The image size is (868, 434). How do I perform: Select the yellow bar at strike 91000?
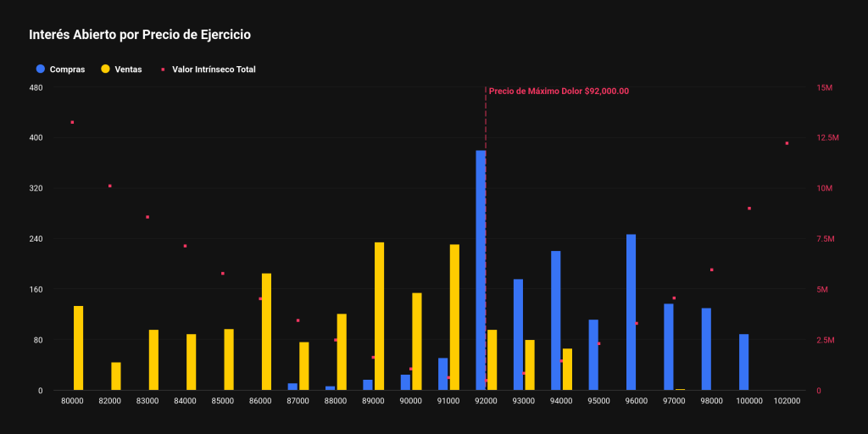coord(454,317)
